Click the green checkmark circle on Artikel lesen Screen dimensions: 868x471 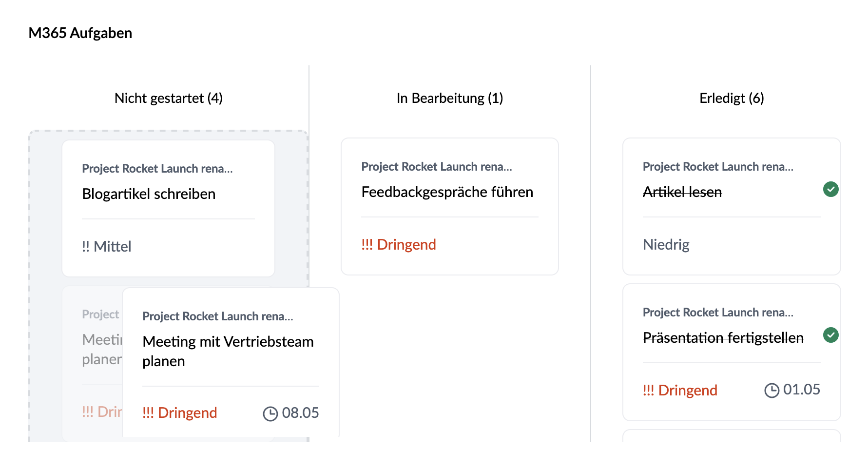(x=831, y=190)
